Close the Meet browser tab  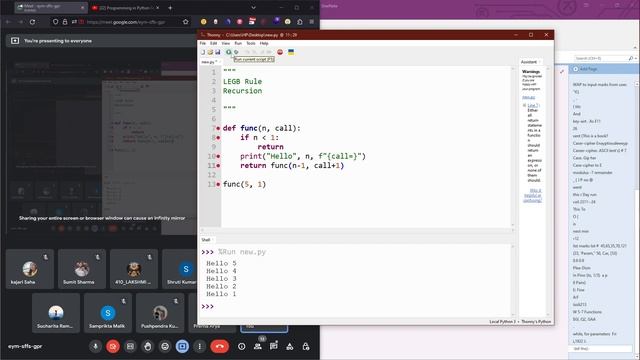[x=82, y=8]
